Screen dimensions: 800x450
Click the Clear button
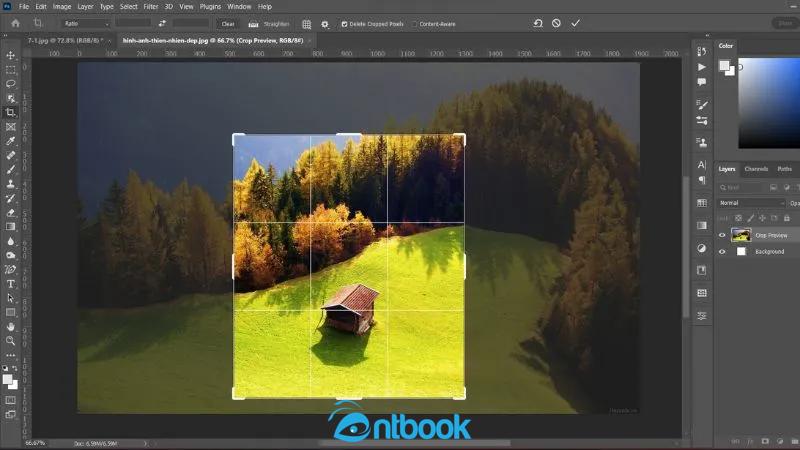pyautogui.click(x=228, y=23)
